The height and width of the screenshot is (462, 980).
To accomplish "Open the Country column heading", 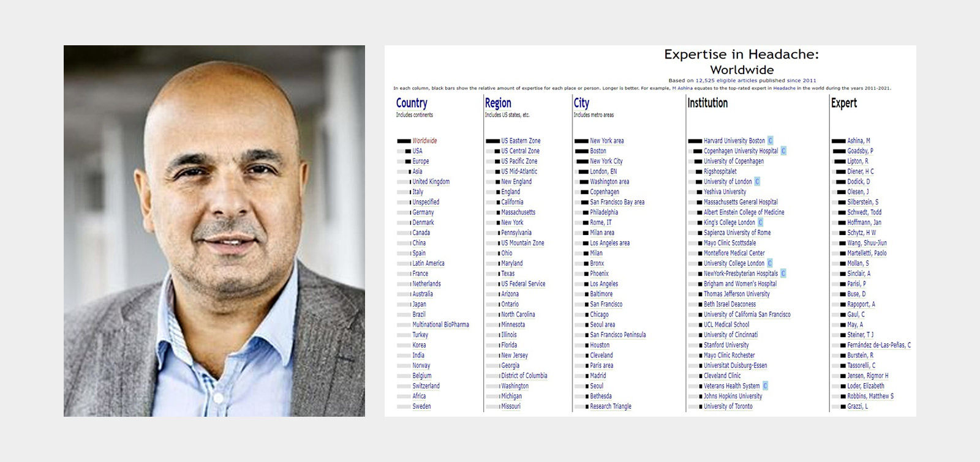I will 412,103.
